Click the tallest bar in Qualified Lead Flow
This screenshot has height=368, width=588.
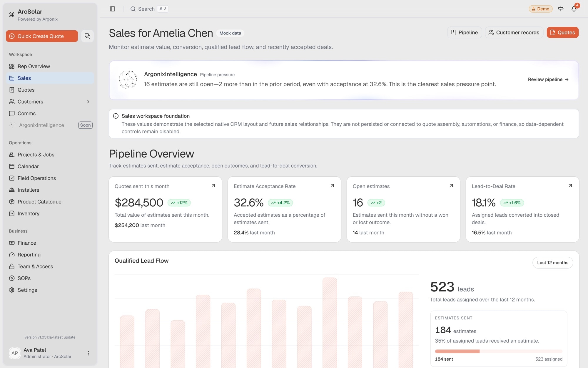click(x=330, y=323)
